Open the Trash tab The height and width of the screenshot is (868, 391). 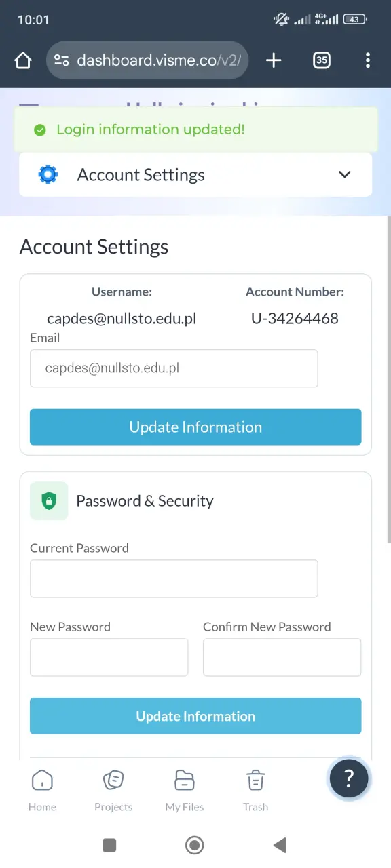point(256,791)
